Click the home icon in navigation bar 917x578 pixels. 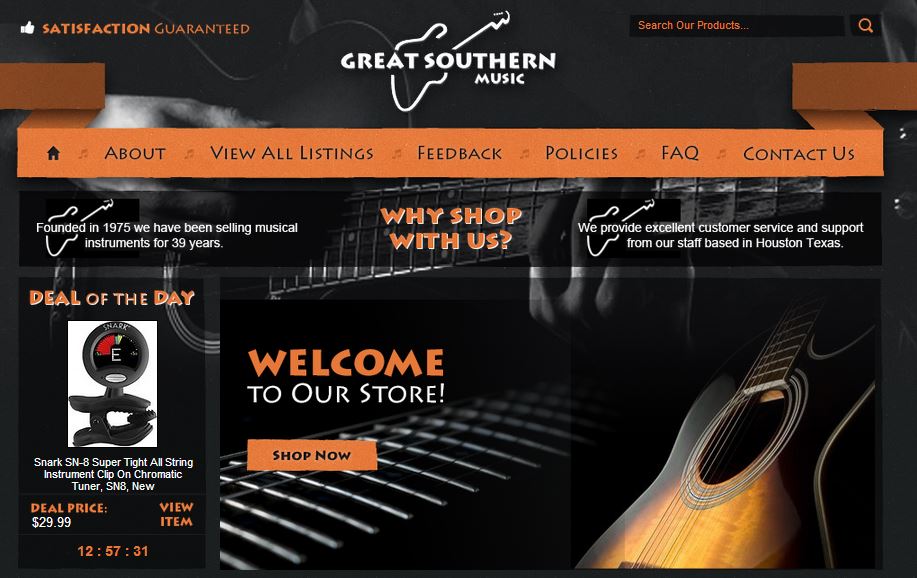(53, 153)
